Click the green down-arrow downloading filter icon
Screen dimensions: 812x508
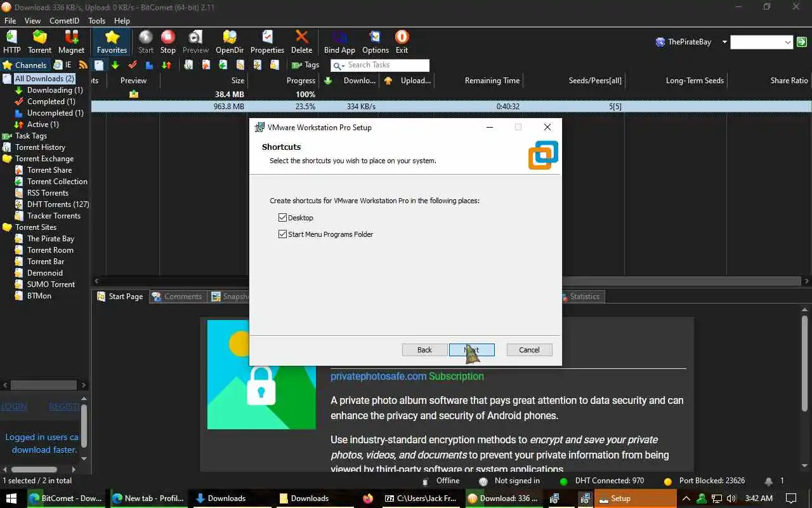[115, 65]
